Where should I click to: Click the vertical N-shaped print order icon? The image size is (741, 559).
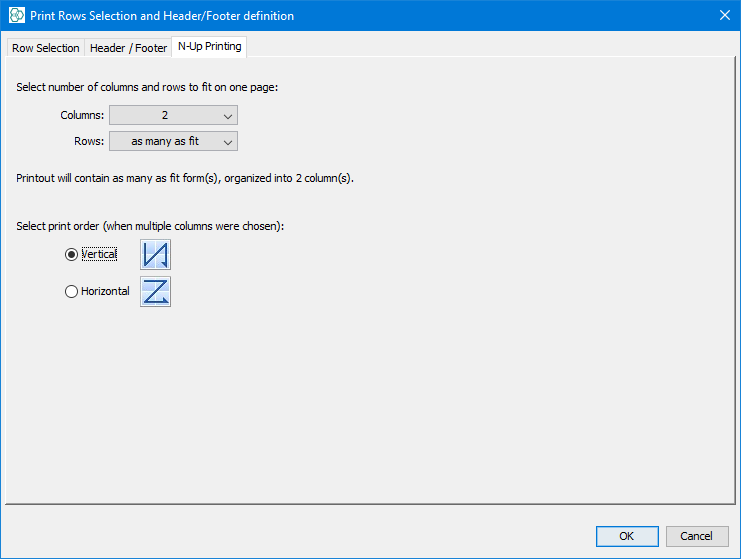155,255
